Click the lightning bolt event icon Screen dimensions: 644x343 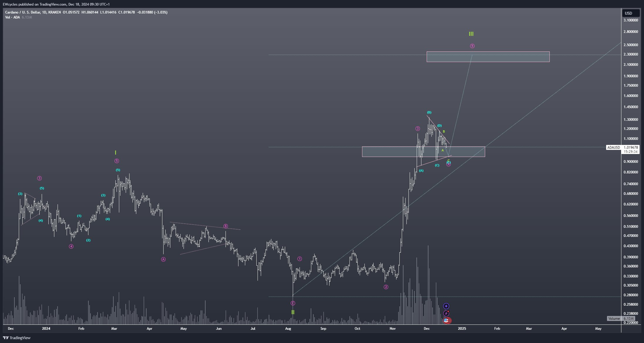(446, 313)
